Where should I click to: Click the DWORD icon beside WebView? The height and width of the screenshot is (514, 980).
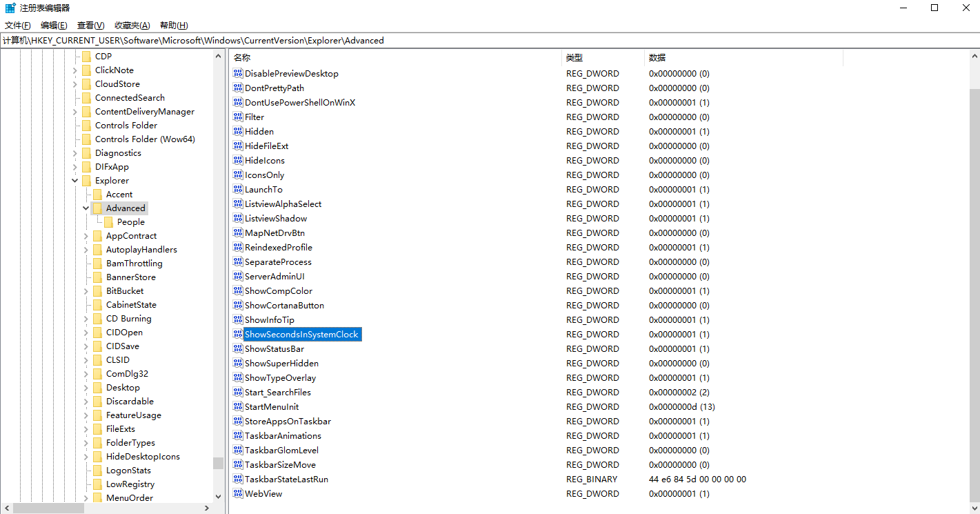pos(238,494)
